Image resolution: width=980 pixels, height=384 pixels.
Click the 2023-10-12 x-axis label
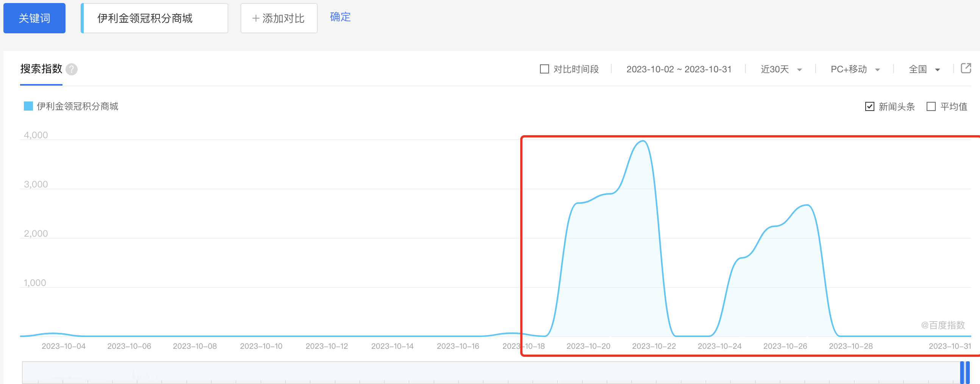pos(327,346)
